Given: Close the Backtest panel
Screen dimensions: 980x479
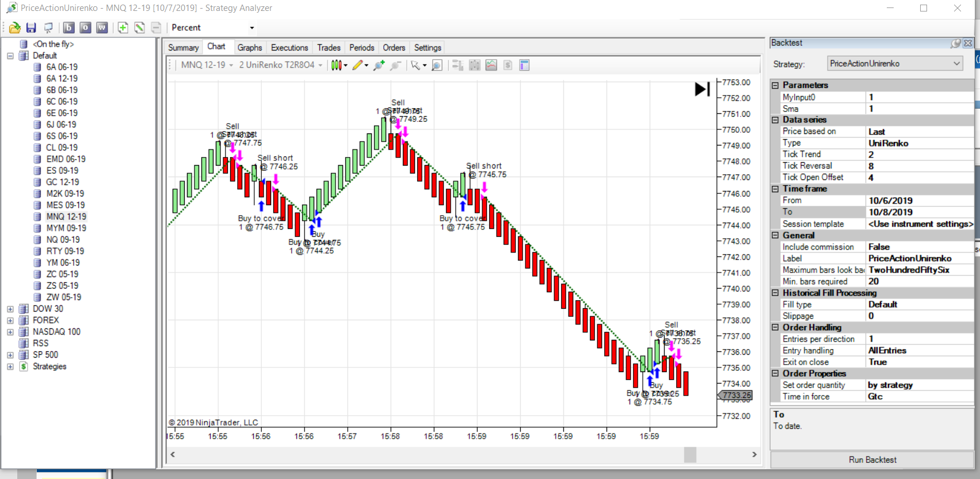Looking at the screenshot, I should tap(968, 43).
